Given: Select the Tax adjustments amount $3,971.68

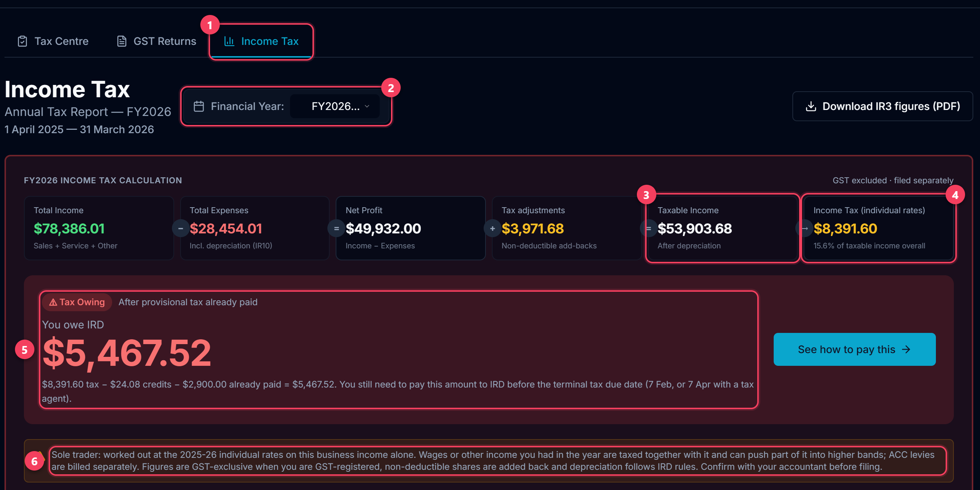Looking at the screenshot, I should 533,229.
